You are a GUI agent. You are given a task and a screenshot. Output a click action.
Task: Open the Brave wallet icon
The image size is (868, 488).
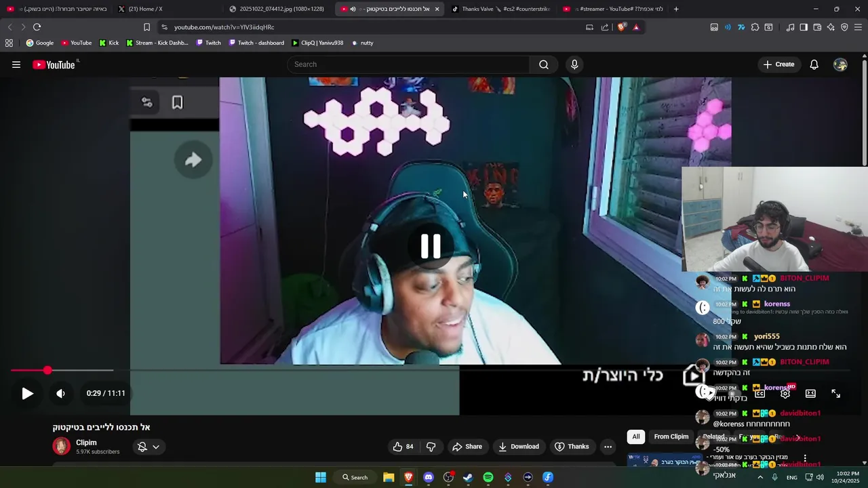pos(817,27)
